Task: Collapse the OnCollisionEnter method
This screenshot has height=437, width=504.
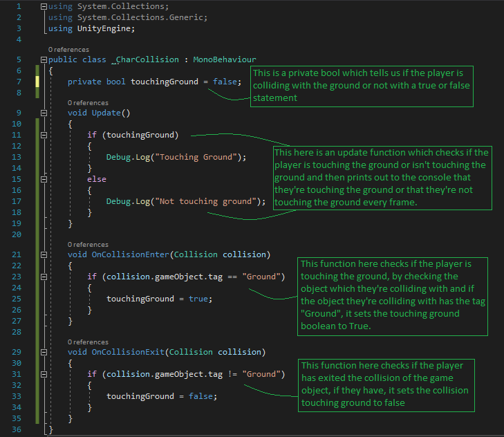Action: 45,254
